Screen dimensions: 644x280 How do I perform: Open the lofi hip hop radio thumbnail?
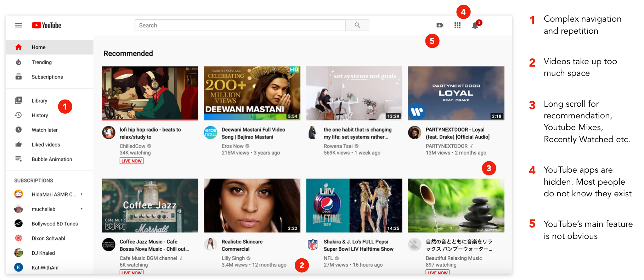click(150, 93)
